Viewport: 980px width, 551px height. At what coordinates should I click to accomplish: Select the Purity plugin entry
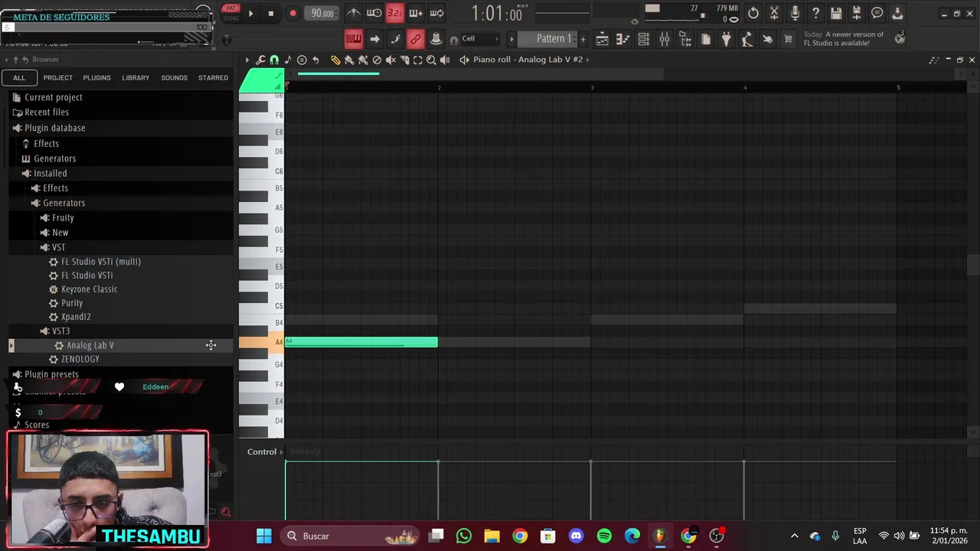(x=72, y=303)
